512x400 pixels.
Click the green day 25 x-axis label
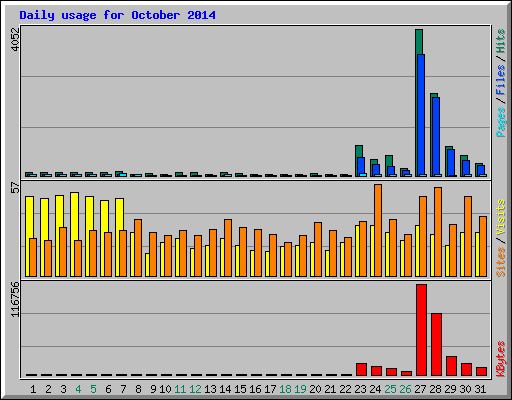tap(390, 389)
